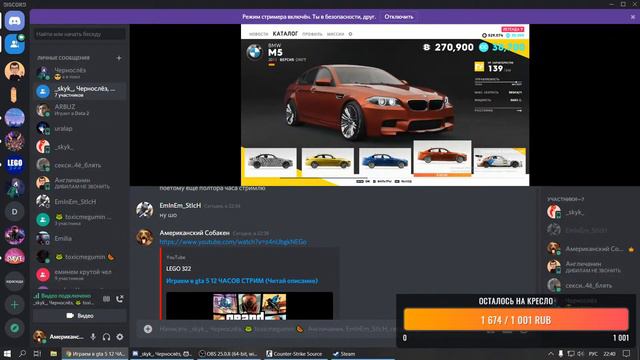Open the server icon labeled D
The width and height of the screenshot is (640, 360).
click(15, 211)
